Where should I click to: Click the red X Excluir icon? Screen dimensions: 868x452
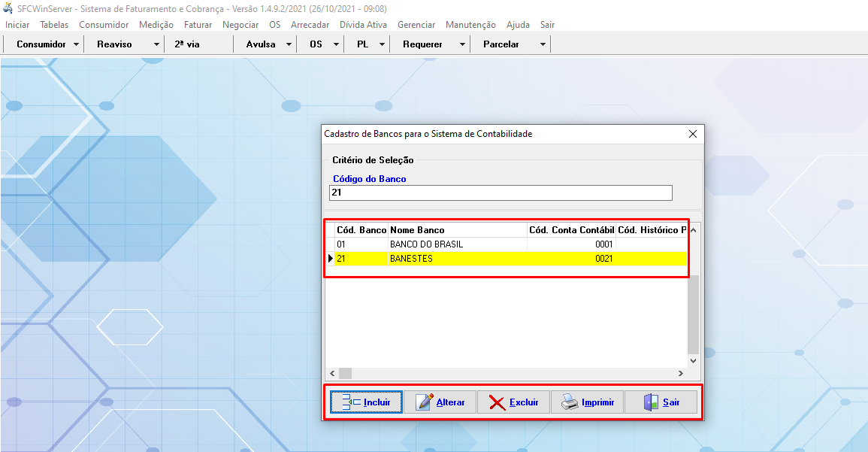coord(497,402)
